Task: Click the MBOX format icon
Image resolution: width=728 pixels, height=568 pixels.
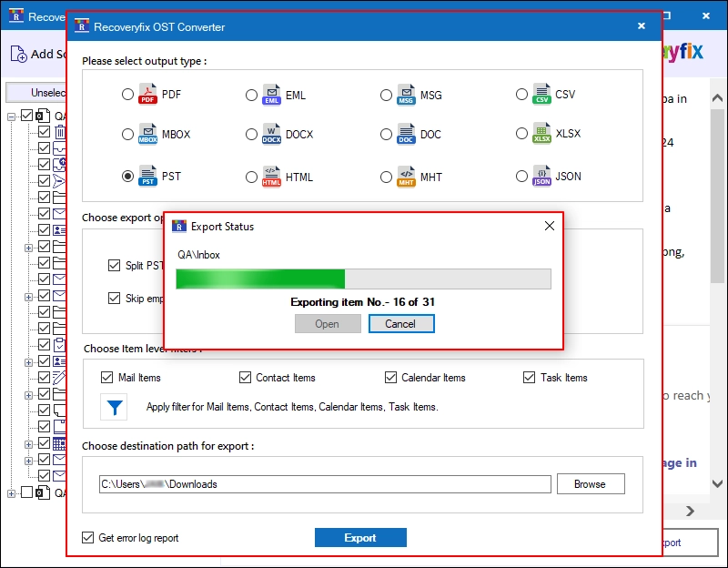Action: tap(147, 134)
